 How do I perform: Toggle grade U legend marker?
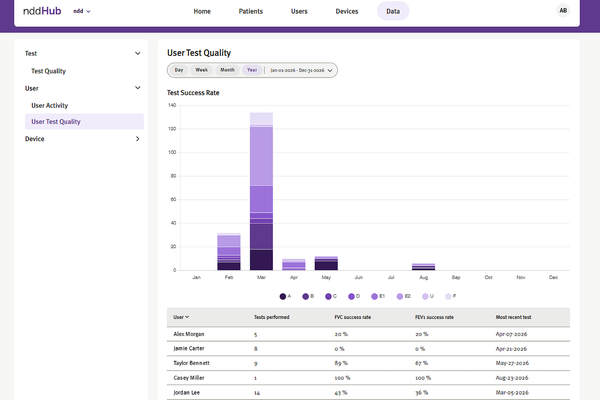point(425,296)
